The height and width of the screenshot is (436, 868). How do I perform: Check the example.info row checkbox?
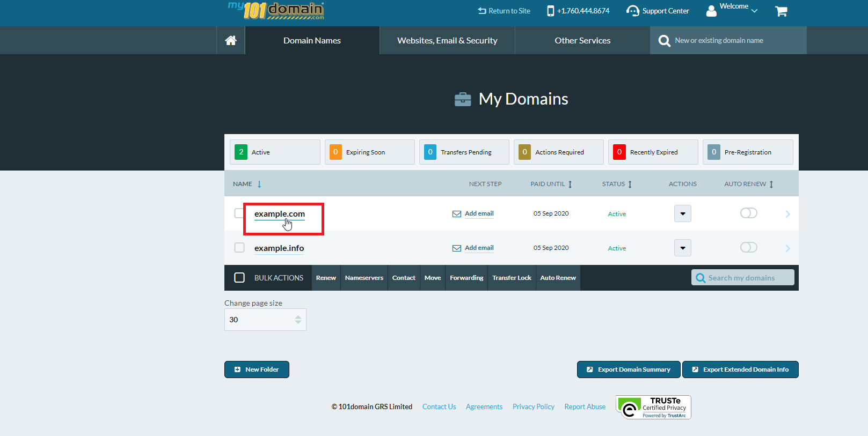(239, 248)
